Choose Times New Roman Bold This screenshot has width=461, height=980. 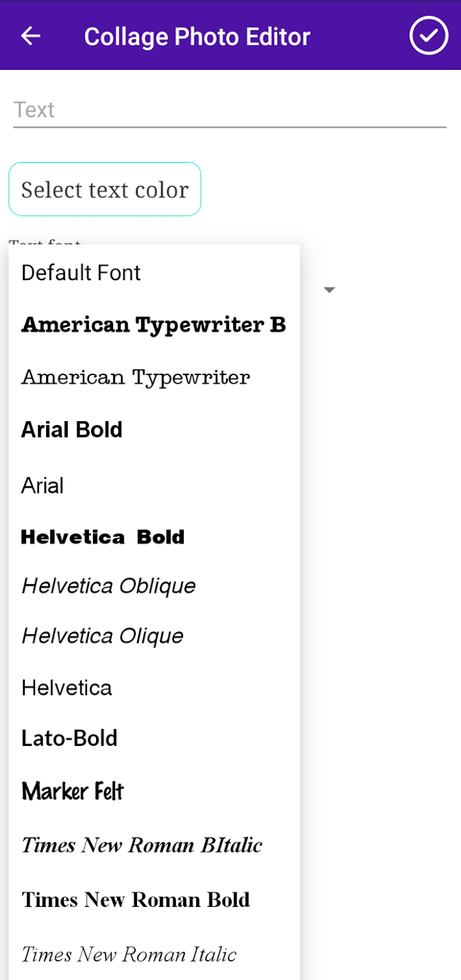(x=154, y=900)
